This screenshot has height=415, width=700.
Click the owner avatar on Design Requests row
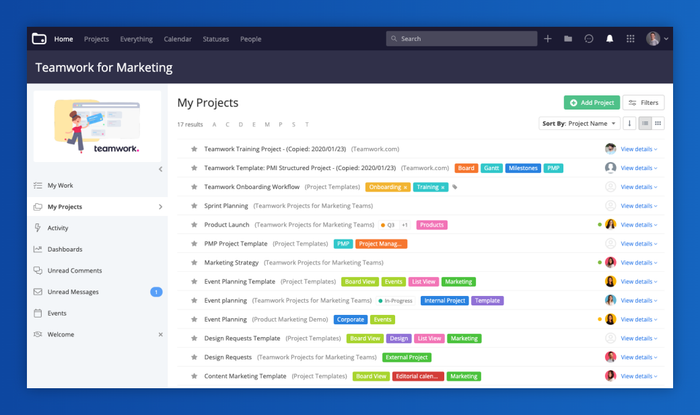click(x=610, y=357)
